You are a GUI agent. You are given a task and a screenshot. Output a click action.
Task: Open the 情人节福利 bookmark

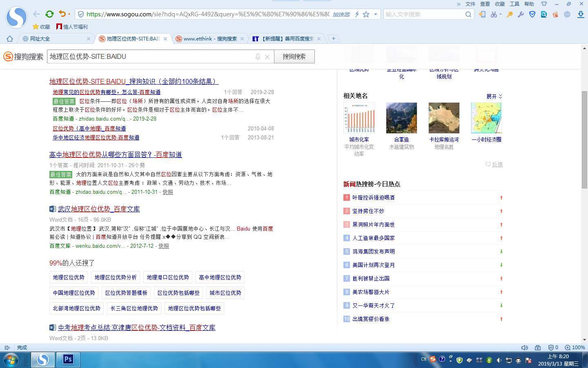tap(72, 27)
